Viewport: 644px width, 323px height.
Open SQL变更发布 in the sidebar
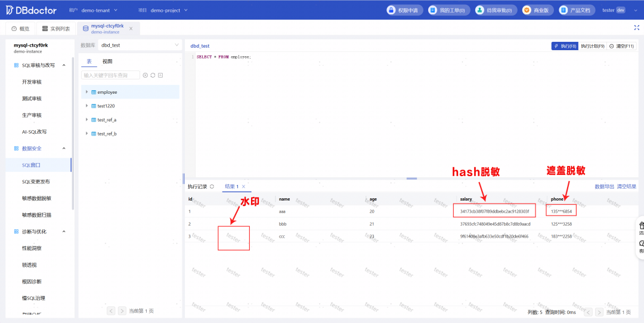(x=36, y=182)
